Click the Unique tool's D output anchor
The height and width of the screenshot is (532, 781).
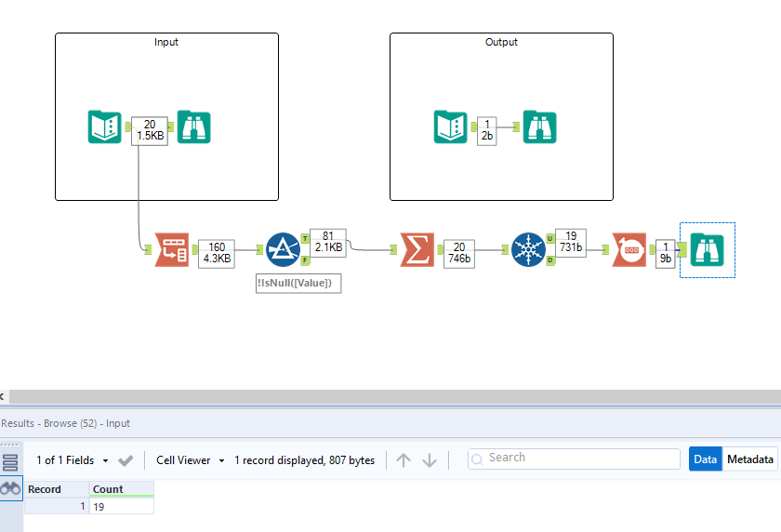click(550, 260)
